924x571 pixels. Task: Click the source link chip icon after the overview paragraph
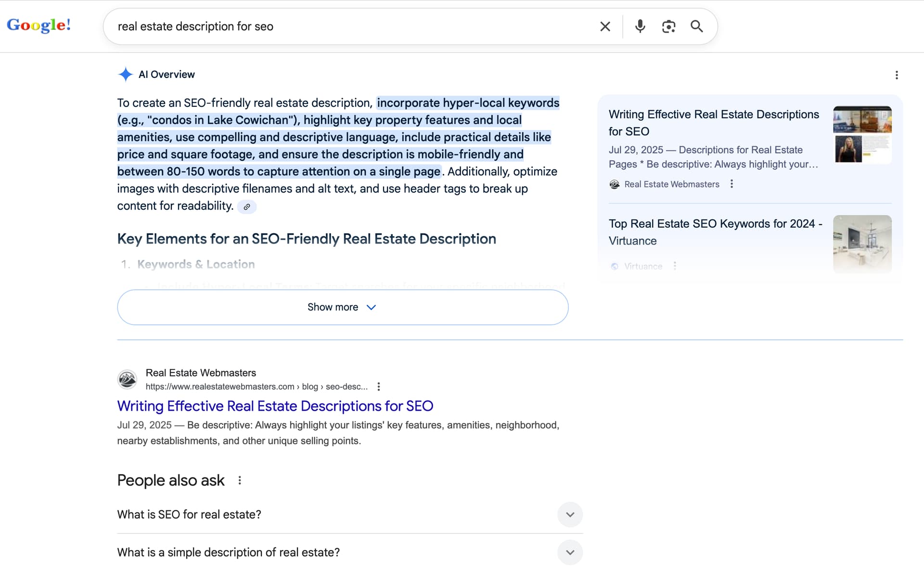click(x=246, y=207)
